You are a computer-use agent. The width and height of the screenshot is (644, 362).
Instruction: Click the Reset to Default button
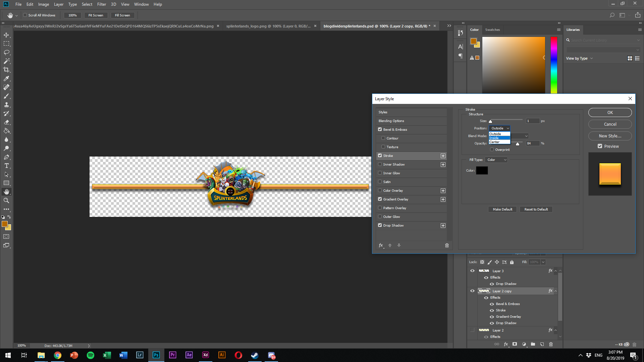coord(536,209)
